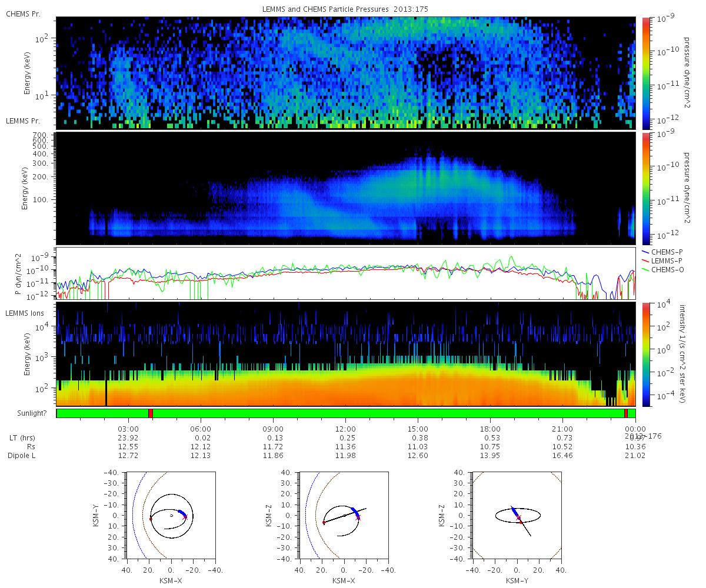
Task: Click the Dipole L value 12.72
Action: click(x=128, y=456)
